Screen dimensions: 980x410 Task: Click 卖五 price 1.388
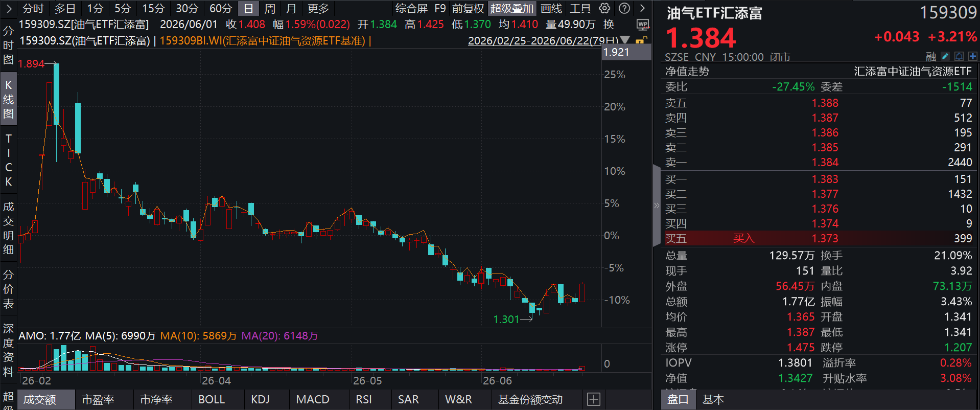click(x=825, y=103)
